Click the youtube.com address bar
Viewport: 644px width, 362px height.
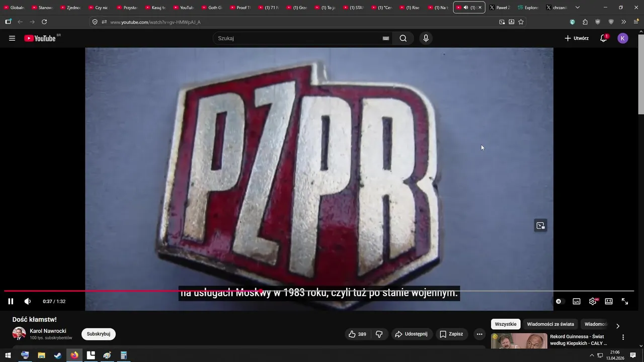[x=302, y=22]
